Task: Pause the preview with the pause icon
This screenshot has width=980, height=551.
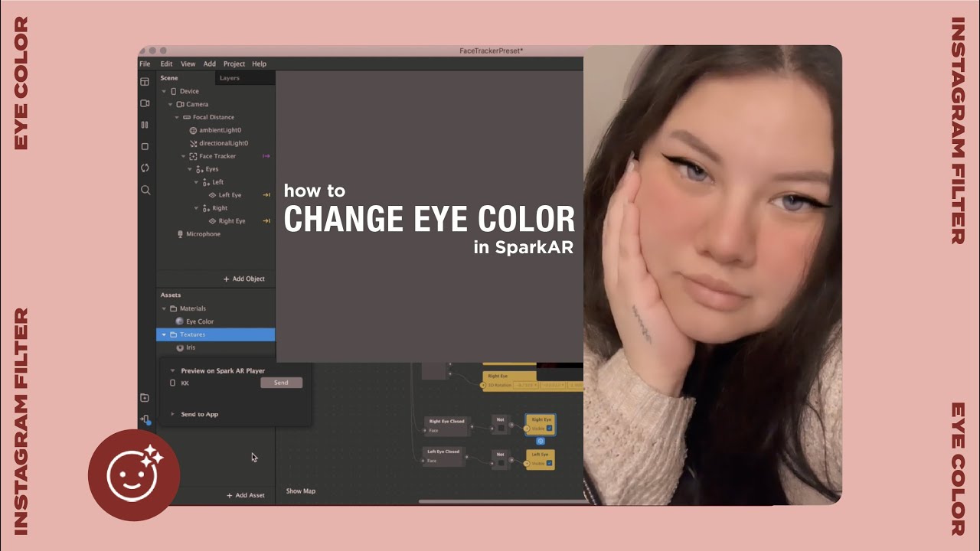Action: click(x=145, y=125)
